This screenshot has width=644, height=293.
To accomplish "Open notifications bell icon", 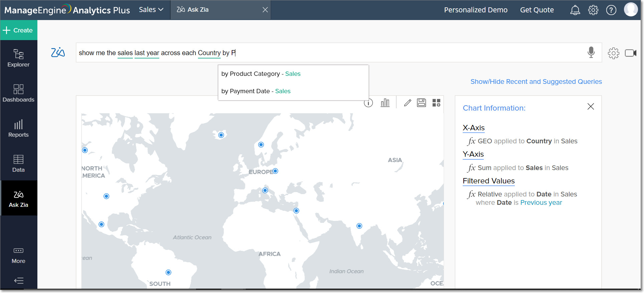I will pyautogui.click(x=575, y=10).
